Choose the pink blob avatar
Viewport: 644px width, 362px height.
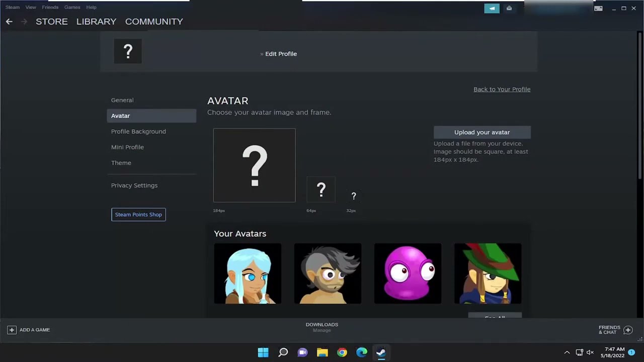[408, 274]
